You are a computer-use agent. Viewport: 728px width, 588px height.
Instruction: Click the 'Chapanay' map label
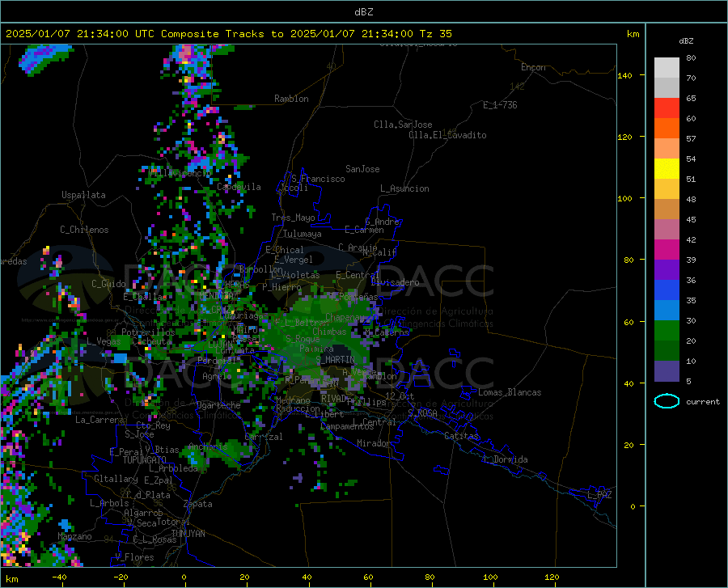[x=345, y=317]
